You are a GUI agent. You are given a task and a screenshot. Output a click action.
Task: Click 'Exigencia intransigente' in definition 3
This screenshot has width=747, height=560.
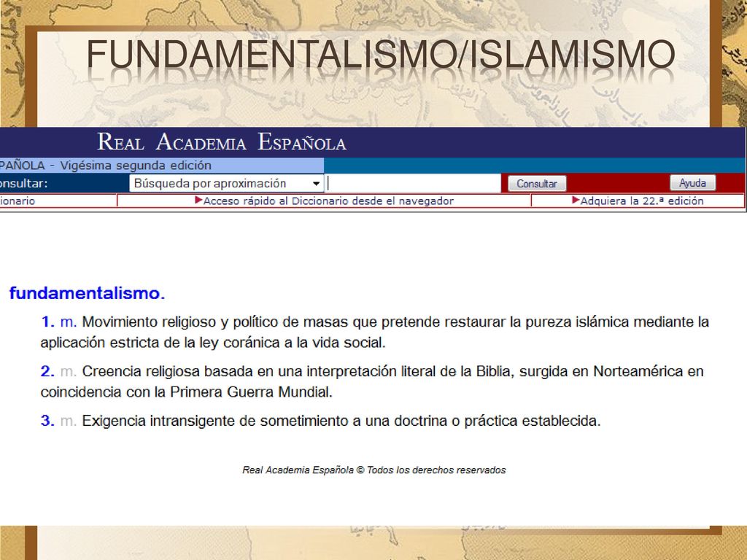click(x=158, y=421)
